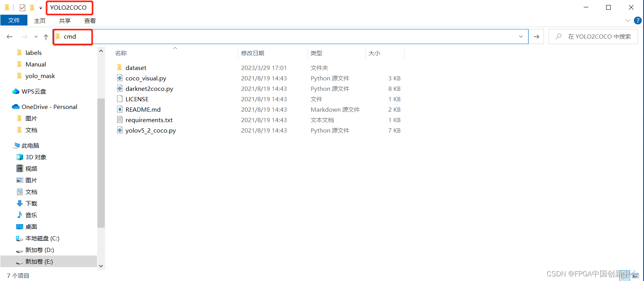Open the quick access toolbar customize dropdown

pyautogui.click(x=41, y=8)
